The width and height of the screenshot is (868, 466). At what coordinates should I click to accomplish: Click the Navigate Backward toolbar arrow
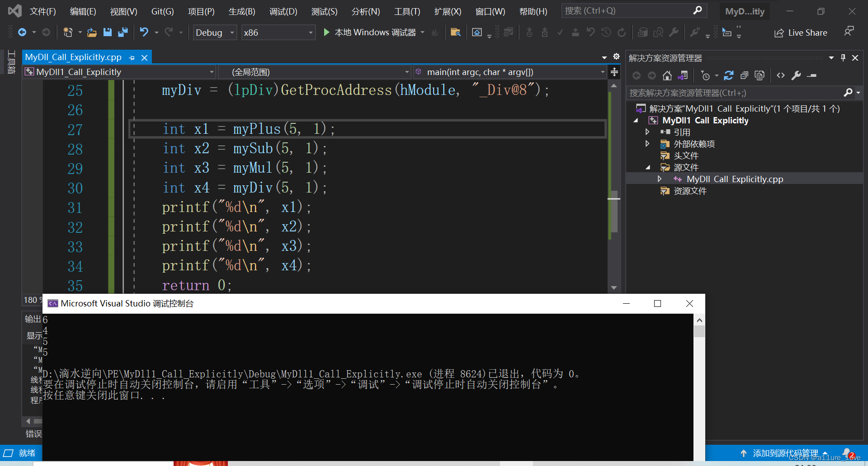[x=22, y=32]
